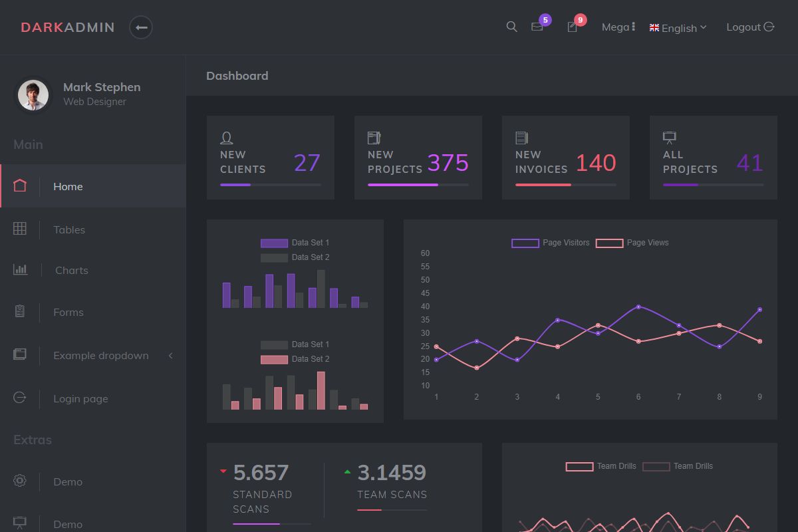The width and height of the screenshot is (798, 532).
Task: Click the Login page sidebar icon
Action: point(20,398)
